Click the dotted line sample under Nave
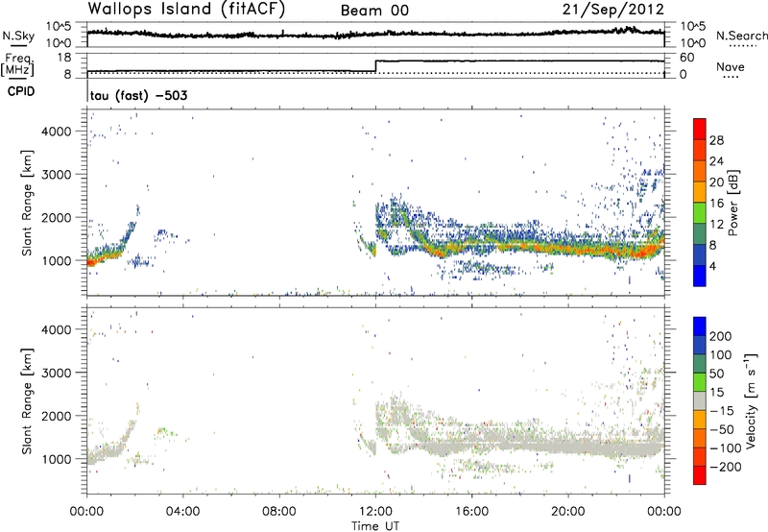 731,78
